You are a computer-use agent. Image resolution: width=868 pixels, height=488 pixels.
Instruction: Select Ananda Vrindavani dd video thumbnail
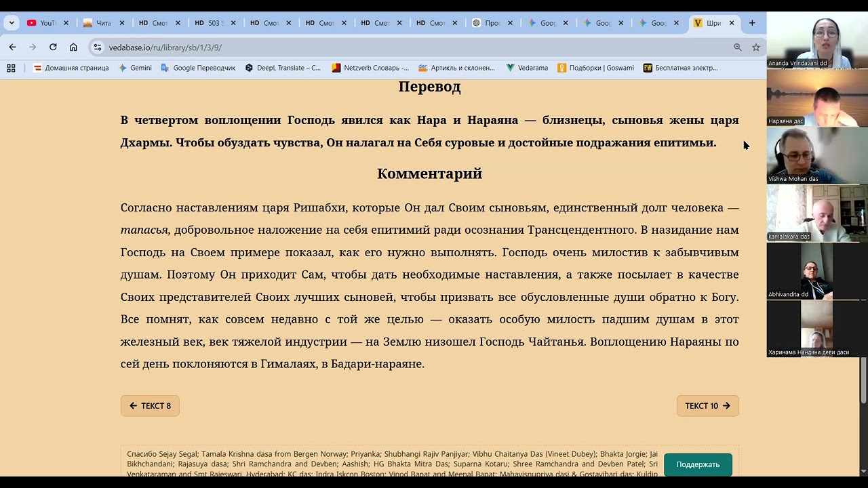coord(817,40)
